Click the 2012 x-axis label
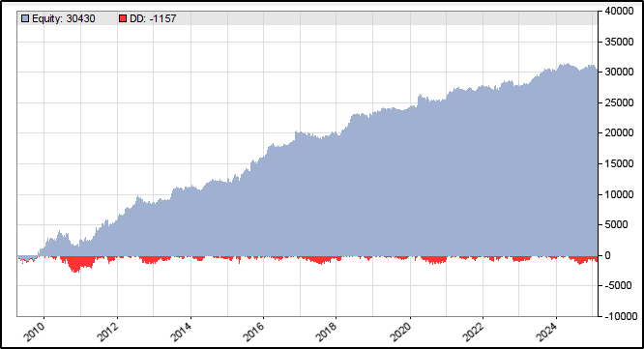This screenshot has width=644, height=349. [107, 332]
